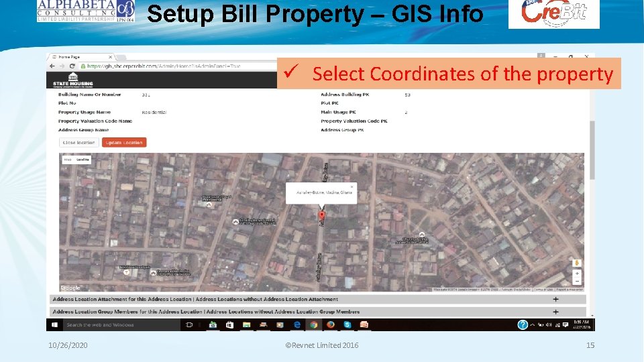
Task: Open the Windows Start menu
Action: click(54, 324)
